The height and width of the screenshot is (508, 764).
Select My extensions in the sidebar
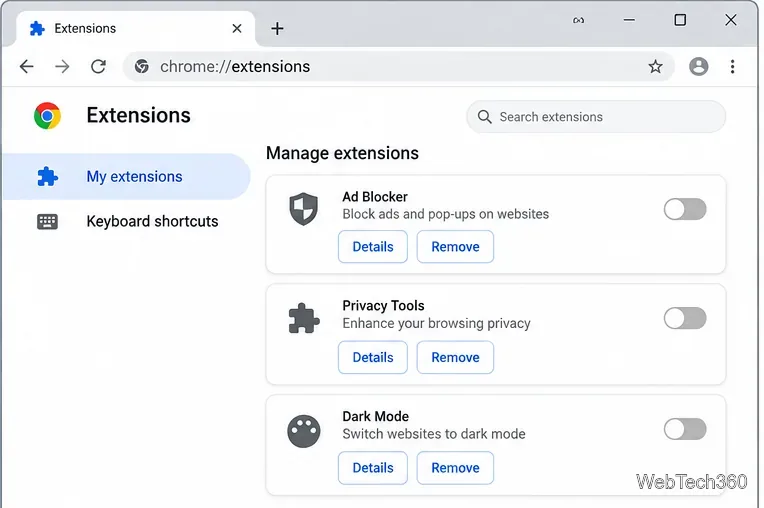127,176
